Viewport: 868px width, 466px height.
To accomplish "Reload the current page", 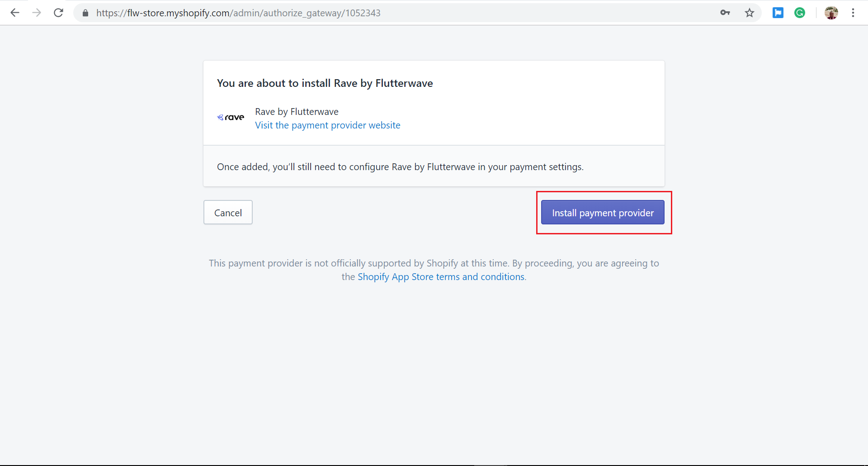I will pos(58,13).
